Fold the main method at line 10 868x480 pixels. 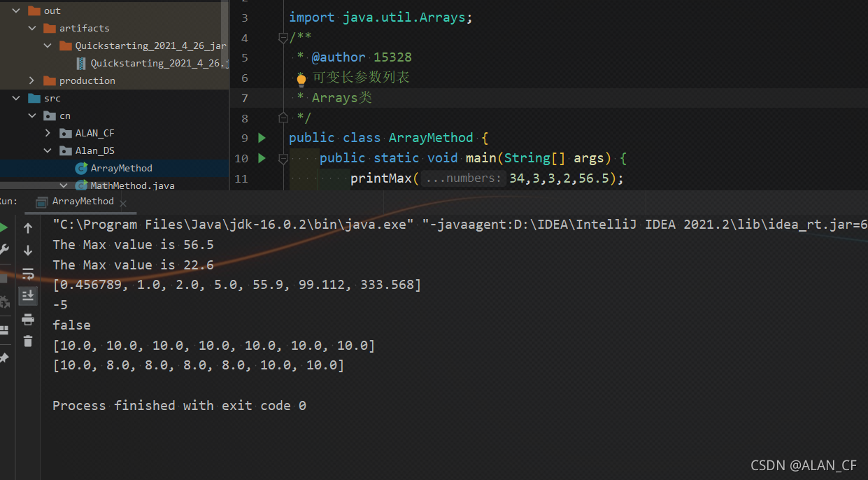tap(283, 159)
